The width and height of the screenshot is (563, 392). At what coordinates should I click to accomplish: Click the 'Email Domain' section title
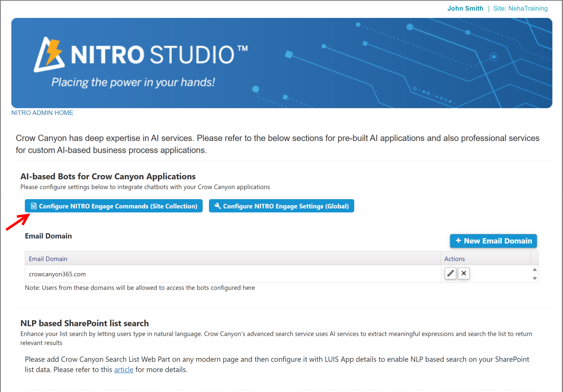pos(48,236)
